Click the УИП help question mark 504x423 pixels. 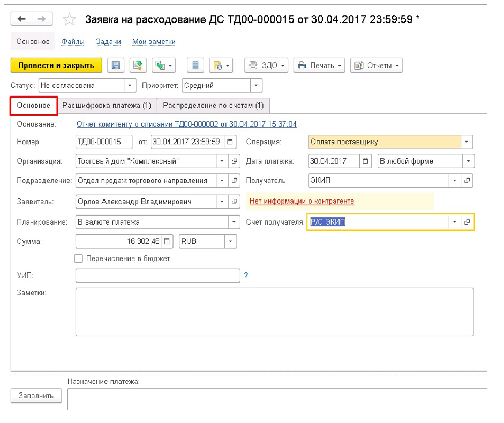[x=246, y=276]
